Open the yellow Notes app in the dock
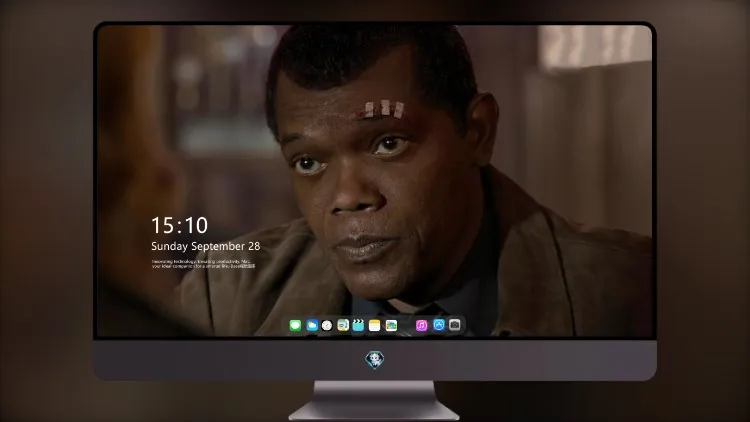This screenshot has height=422, width=750. coord(375,325)
